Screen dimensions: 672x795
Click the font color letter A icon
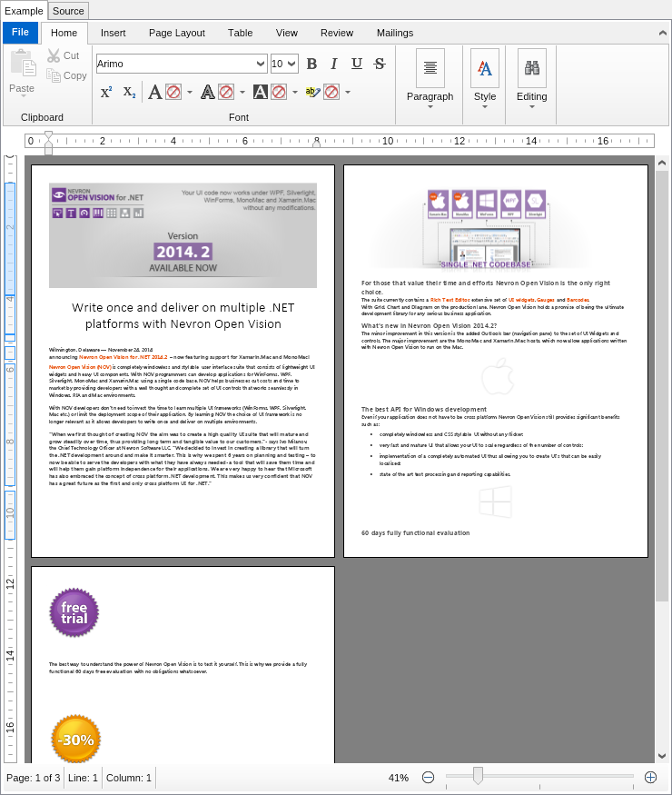[x=155, y=93]
